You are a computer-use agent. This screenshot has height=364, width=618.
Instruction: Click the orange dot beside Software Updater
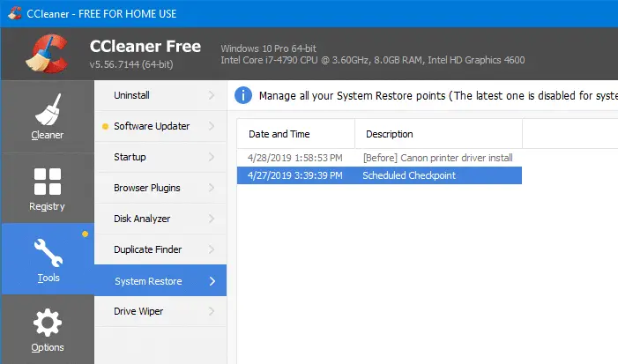pyautogui.click(x=105, y=126)
